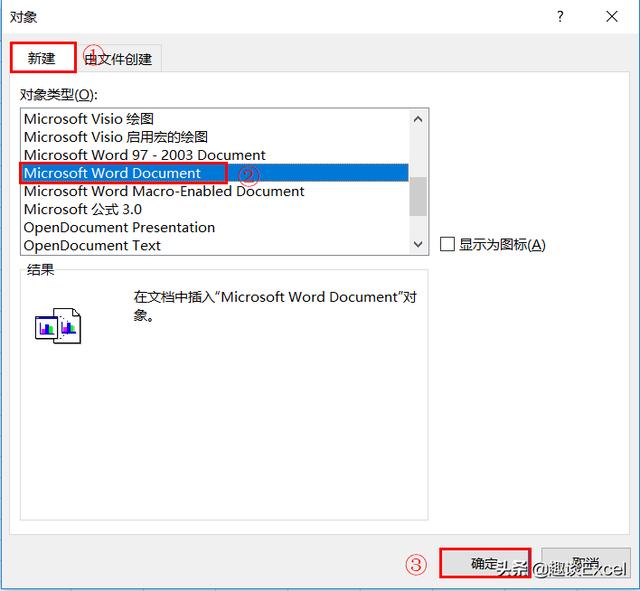Screen dimensions: 640x591
Task: Close the 对象 dialog window
Action: [x=612, y=16]
